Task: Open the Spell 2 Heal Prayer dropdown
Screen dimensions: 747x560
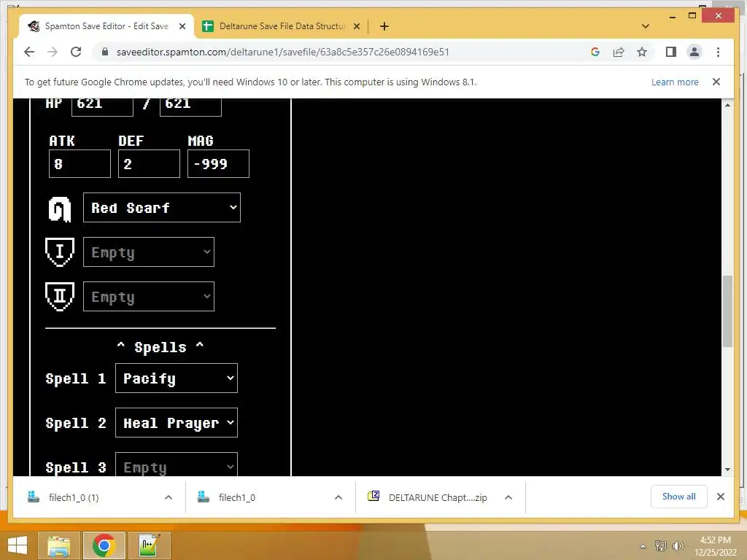Action: click(x=177, y=423)
